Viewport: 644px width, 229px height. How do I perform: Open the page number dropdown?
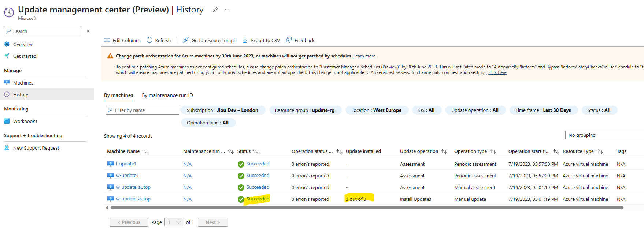click(x=174, y=222)
